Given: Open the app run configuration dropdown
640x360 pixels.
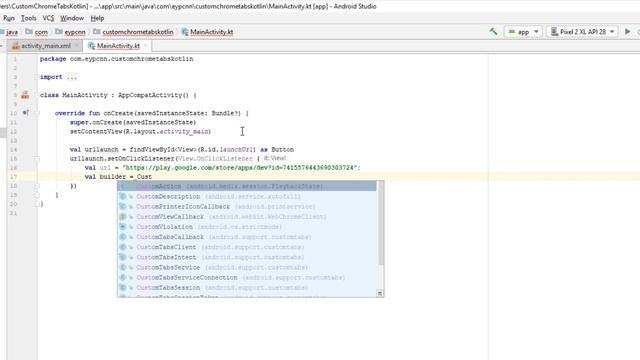Looking at the screenshot, I should [x=523, y=32].
